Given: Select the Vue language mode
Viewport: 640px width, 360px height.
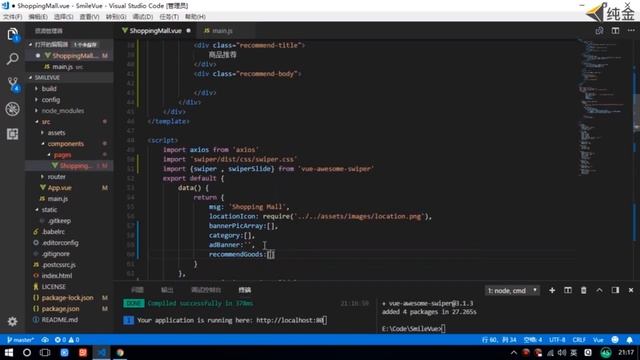Looking at the screenshot, I should [598, 340].
